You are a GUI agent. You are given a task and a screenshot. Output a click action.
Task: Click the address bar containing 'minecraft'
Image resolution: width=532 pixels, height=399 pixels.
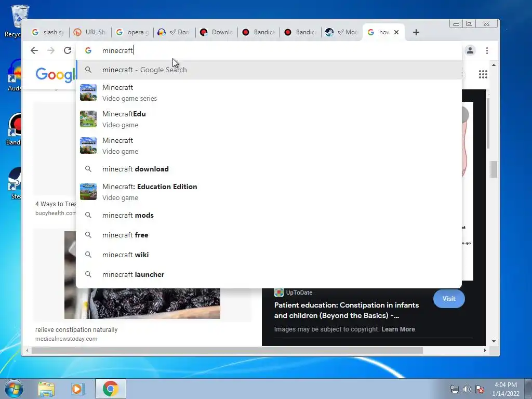click(268, 50)
